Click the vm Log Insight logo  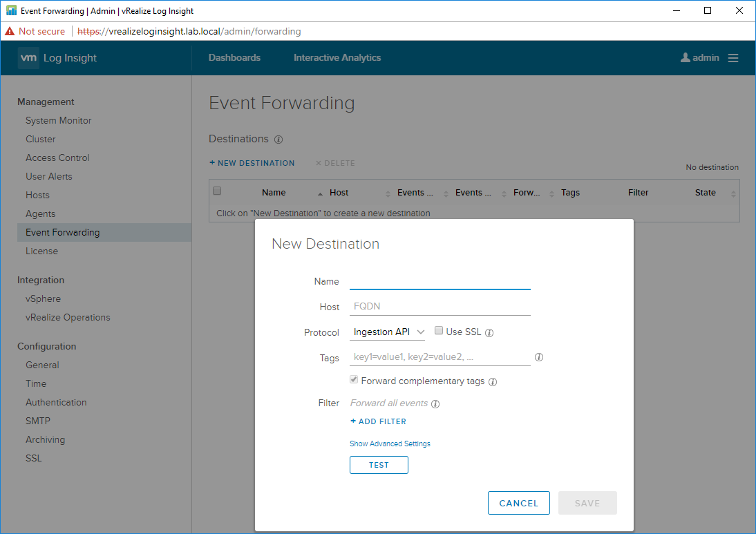(57, 58)
